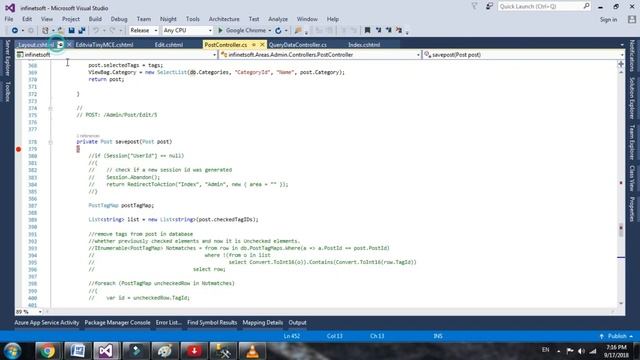
Task: Click the feedback icon near Quick Launch
Action: (x=489, y=7)
